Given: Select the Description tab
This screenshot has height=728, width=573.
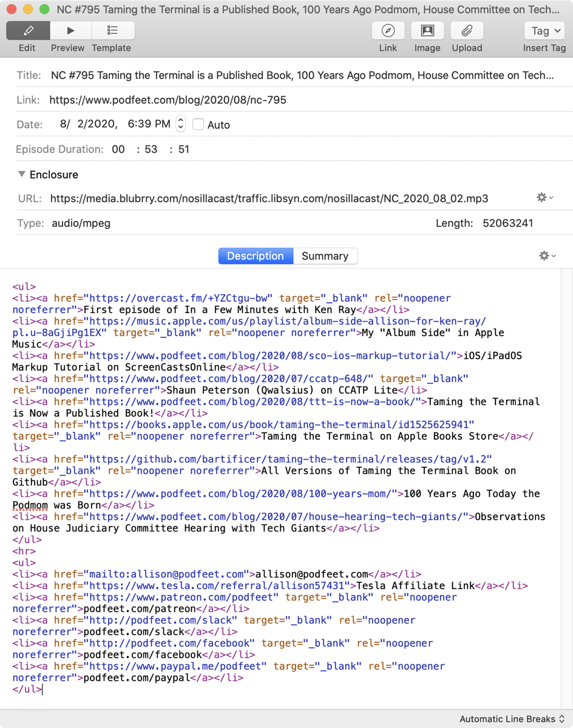Looking at the screenshot, I should click(x=255, y=256).
